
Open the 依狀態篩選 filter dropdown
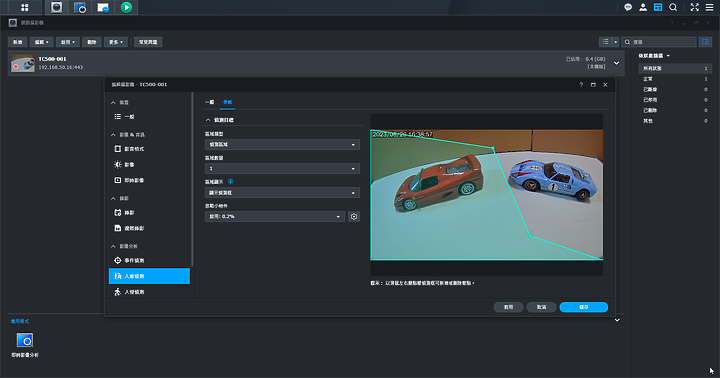(654, 56)
